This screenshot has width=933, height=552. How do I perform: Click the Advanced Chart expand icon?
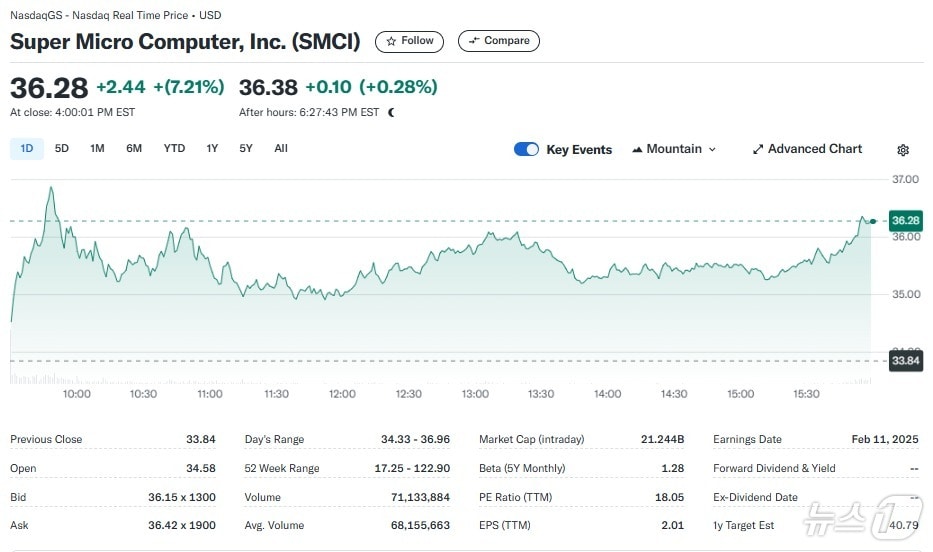tap(758, 149)
